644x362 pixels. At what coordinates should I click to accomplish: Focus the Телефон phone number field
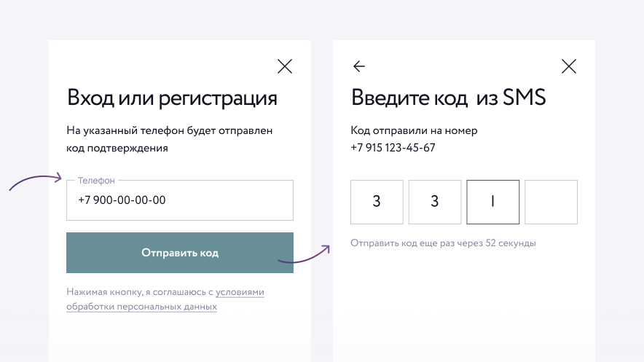pyautogui.click(x=180, y=200)
